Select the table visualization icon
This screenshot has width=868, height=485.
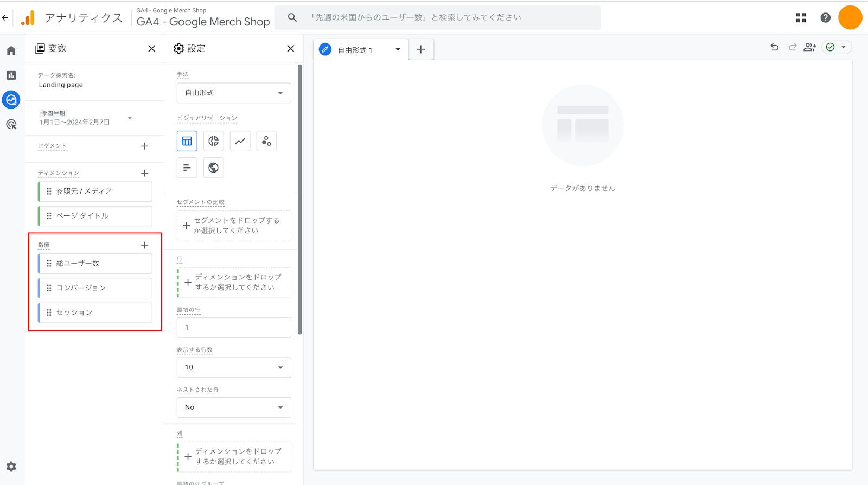coord(187,141)
